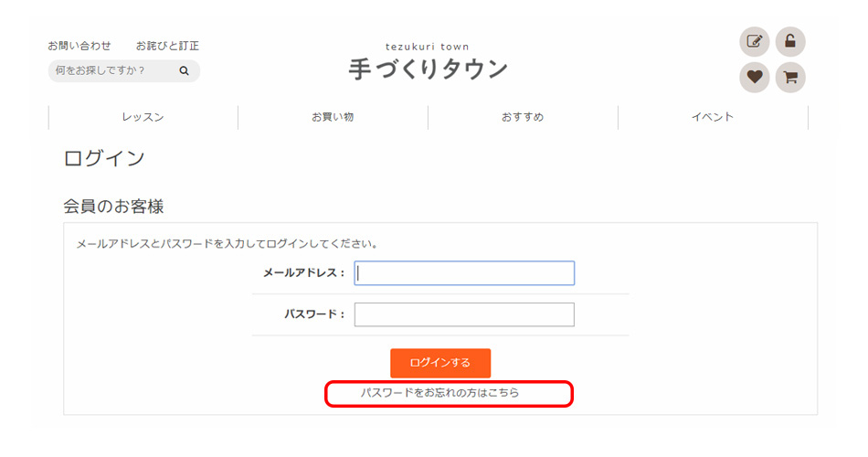The height and width of the screenshot is (457, 868).
Task: Go to the イベント menu item
Action: [x=713, y=117]
